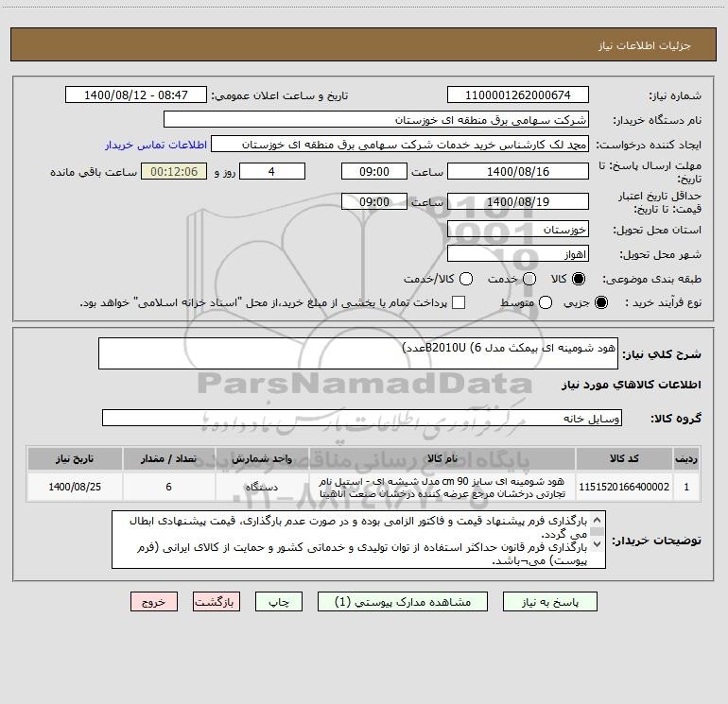This screenshot has height=704, width=728.
Task: Click the need date cell 1400/08/25
Action: click(x=75, y=487)
